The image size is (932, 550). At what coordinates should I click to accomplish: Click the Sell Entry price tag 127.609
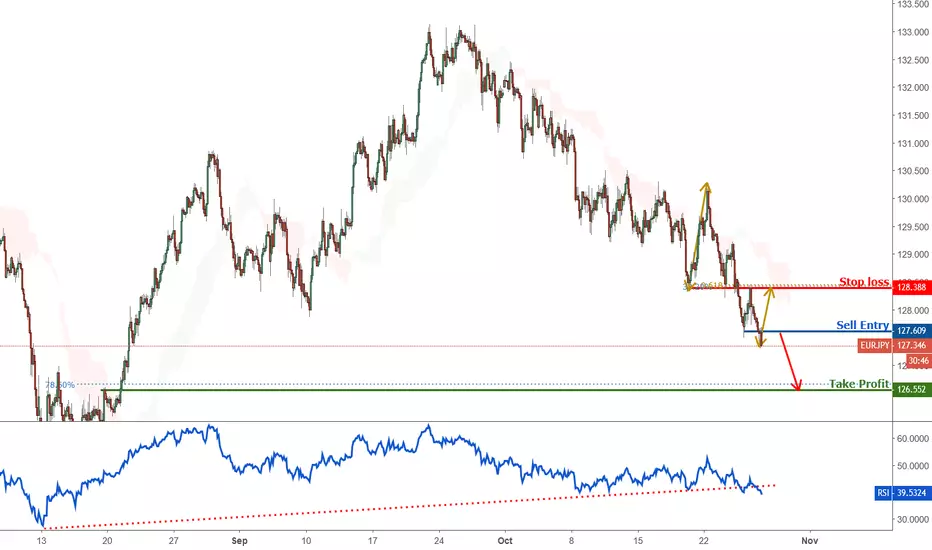(912, 331)
